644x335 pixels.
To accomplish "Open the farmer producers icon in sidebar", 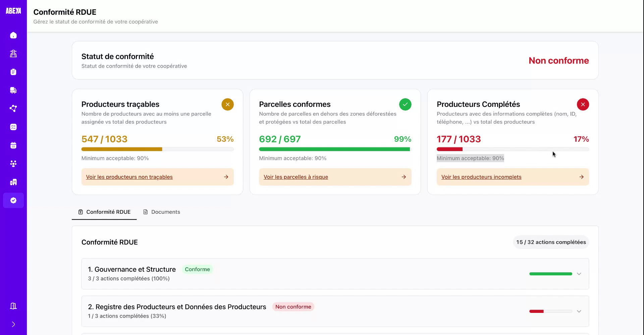I will coord(13,54).
